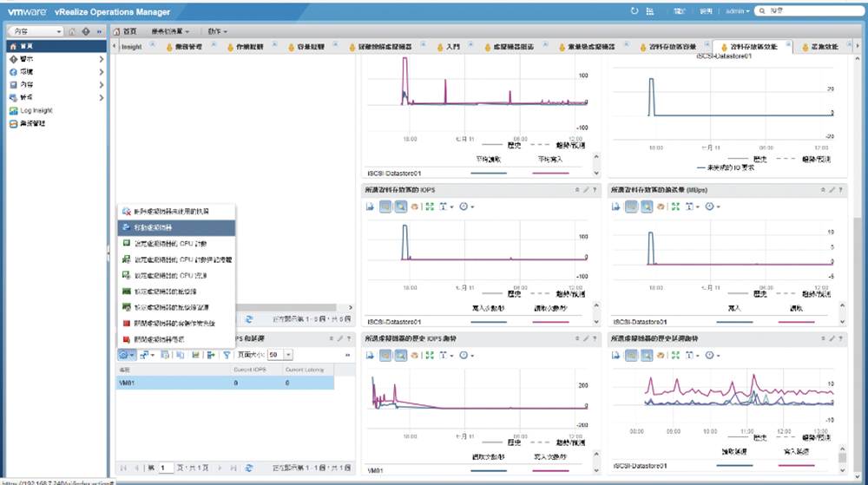Open the gear actions dropdown above the VM01 table
868x485 pixels.
tap(127, 355)
